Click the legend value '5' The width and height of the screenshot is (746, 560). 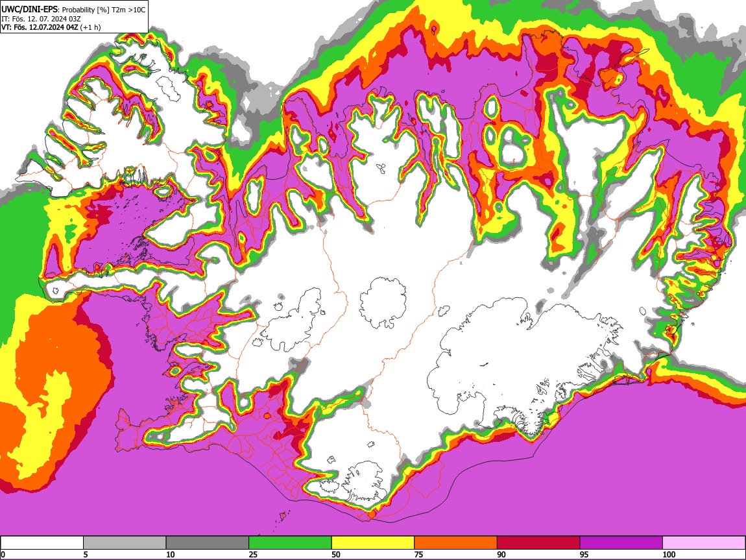point(86,554)
